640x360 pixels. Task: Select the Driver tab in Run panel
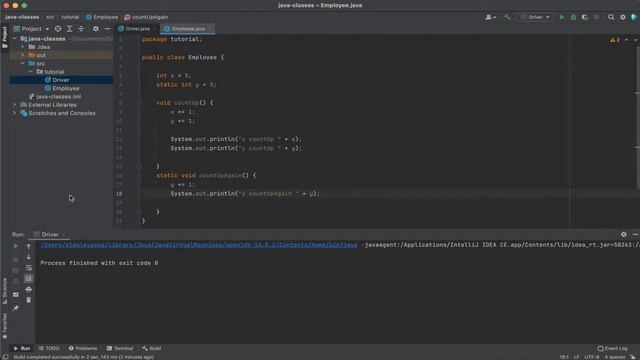coord(50,234)
